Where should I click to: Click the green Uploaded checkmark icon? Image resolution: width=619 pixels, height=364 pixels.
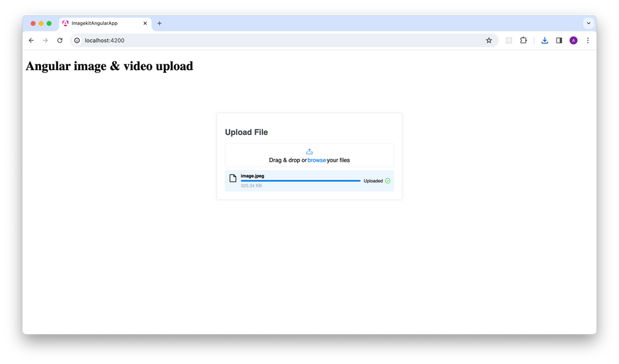[387, 181]
